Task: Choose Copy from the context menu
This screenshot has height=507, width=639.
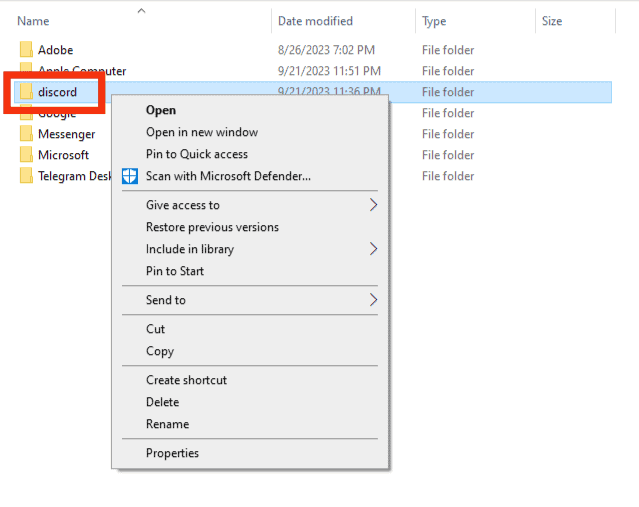Action: pyautogui.click(x=160, y=351)
